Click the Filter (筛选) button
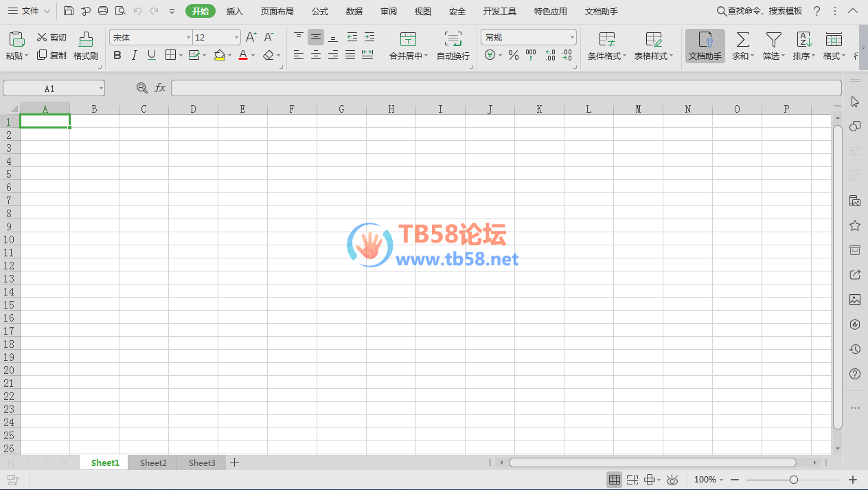 (x=774, y=46)
